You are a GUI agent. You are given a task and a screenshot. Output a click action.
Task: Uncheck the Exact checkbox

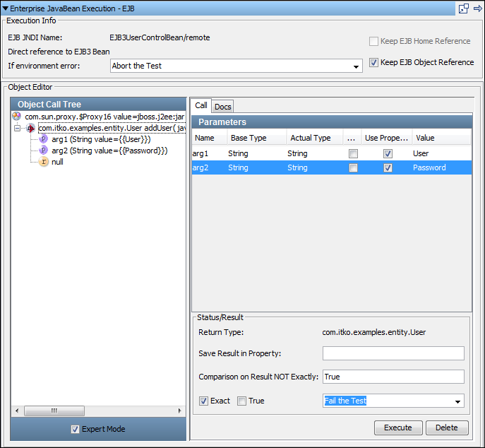[x=203, y=401]
